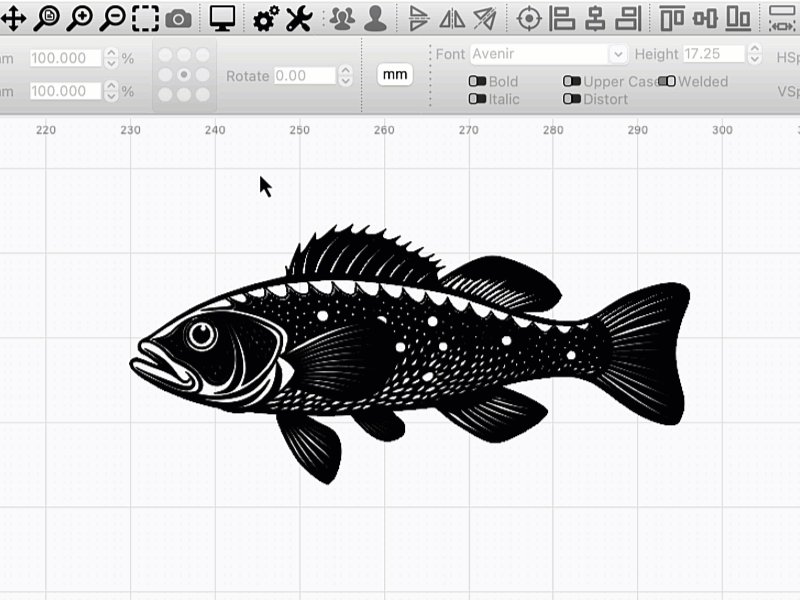
Task: Select the center anchor point radio button
Action: point(184,75)
